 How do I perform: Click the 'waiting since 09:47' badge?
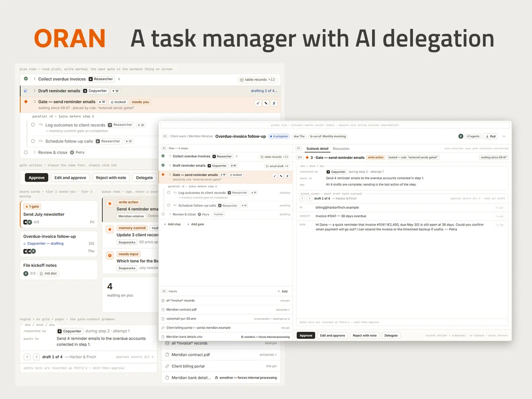pos(494,157)
